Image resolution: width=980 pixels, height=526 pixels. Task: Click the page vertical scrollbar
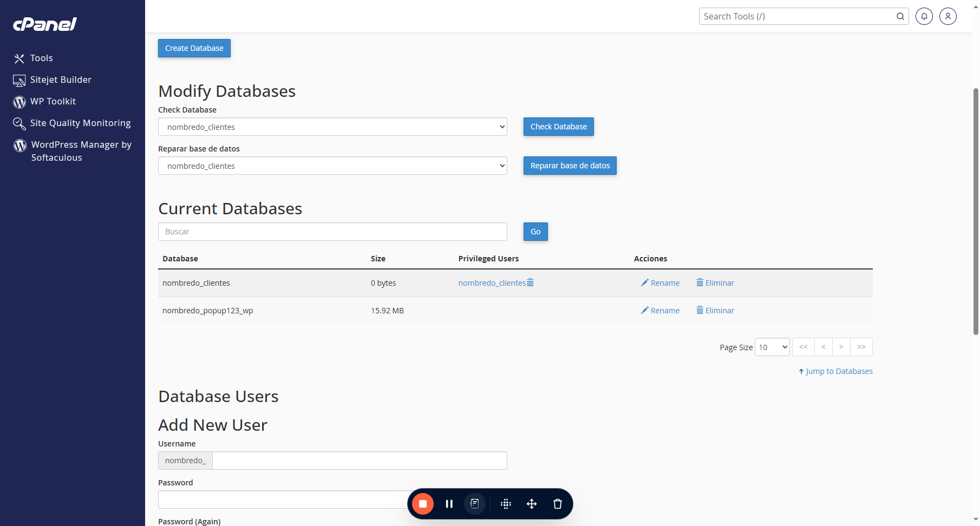976,211
